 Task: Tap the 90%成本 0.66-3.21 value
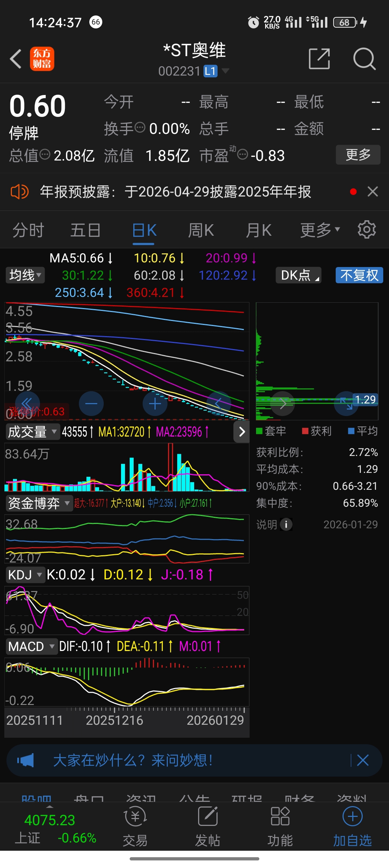(x=355, y=486)
